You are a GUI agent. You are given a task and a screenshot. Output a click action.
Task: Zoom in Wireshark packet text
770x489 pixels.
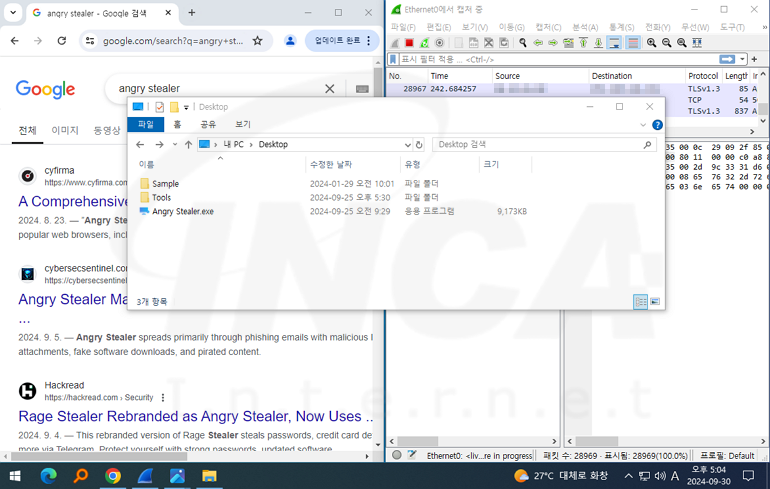[x=651, y=43]
